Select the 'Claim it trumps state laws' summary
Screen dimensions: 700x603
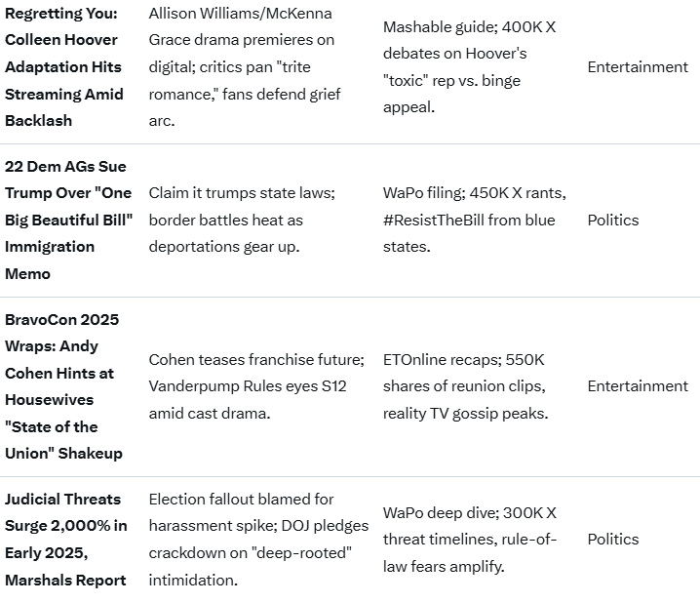pos(241,220)
